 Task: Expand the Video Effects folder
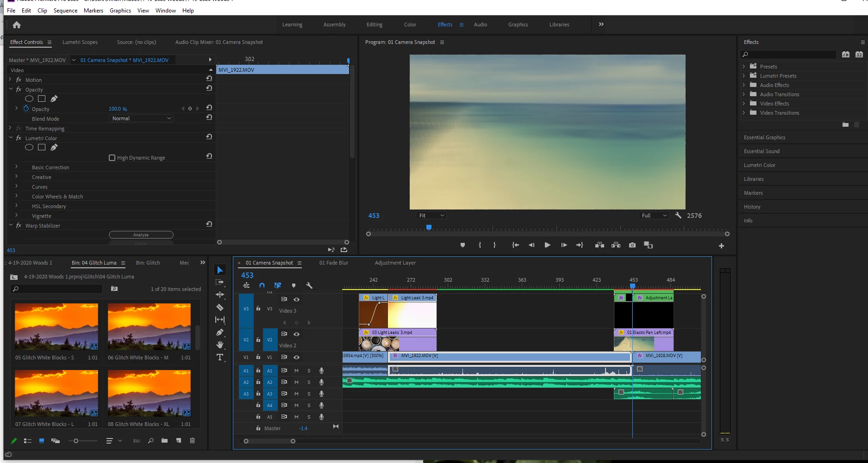click(743, 103)
